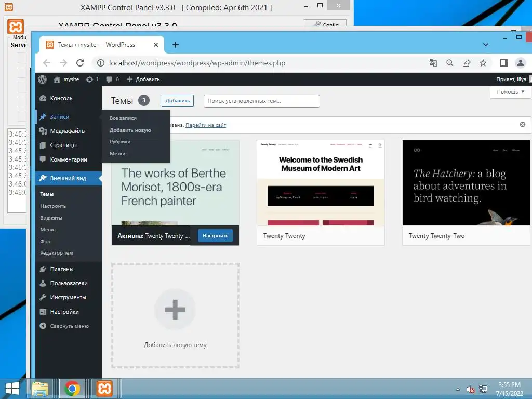Click the muted speaker tray icon
Viewport: 532px width, 399px height.
[470, 389]
